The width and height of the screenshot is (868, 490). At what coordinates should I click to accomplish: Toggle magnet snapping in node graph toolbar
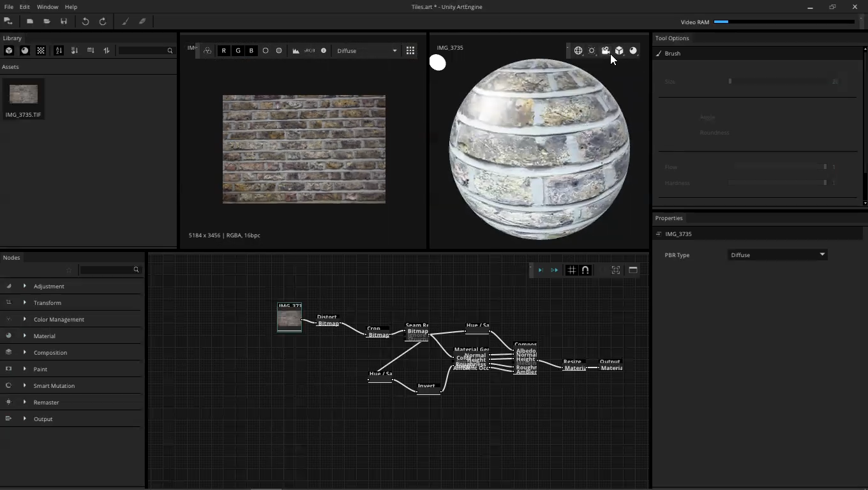(585, 270)
